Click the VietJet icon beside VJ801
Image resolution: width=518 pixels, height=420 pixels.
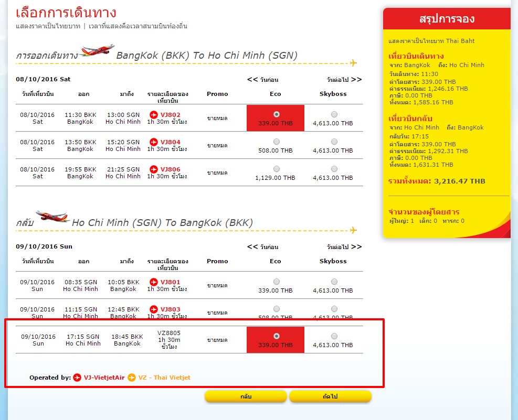coord(154,282)
